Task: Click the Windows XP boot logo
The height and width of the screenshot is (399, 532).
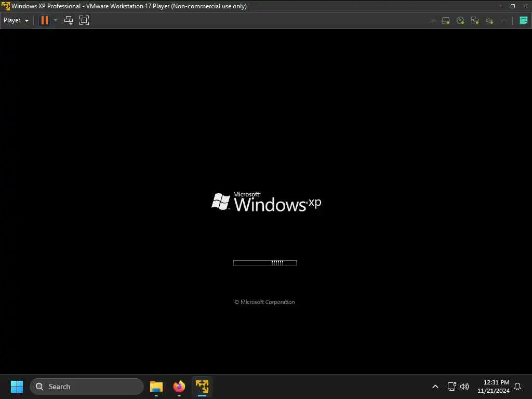Action: coord(267,202)
